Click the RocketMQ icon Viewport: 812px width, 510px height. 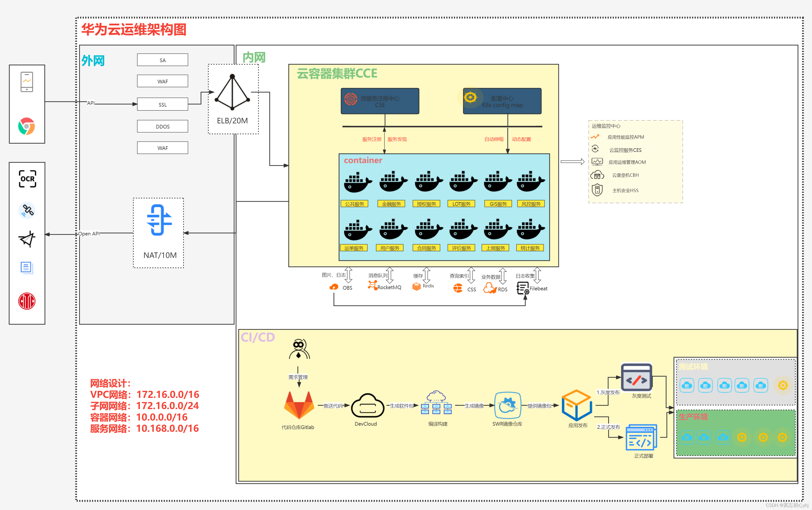[373, 285]
